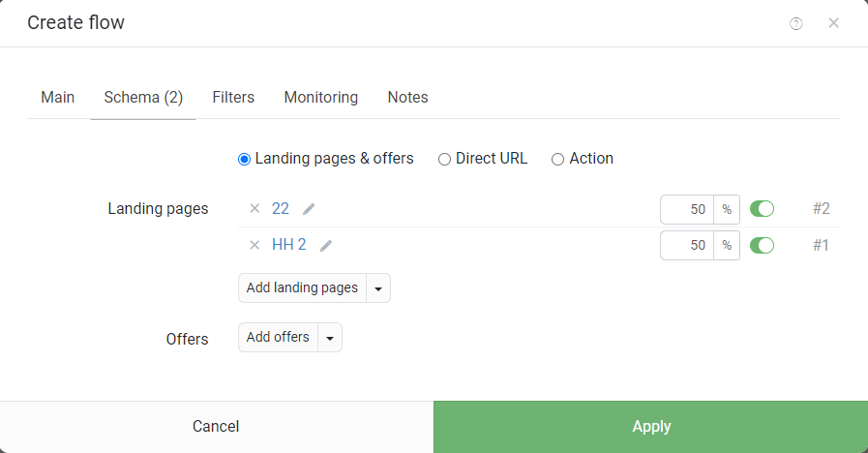This screenshot has width=868, height=453.
Task: Open the Monitoring tab
Action: point(321,98)
